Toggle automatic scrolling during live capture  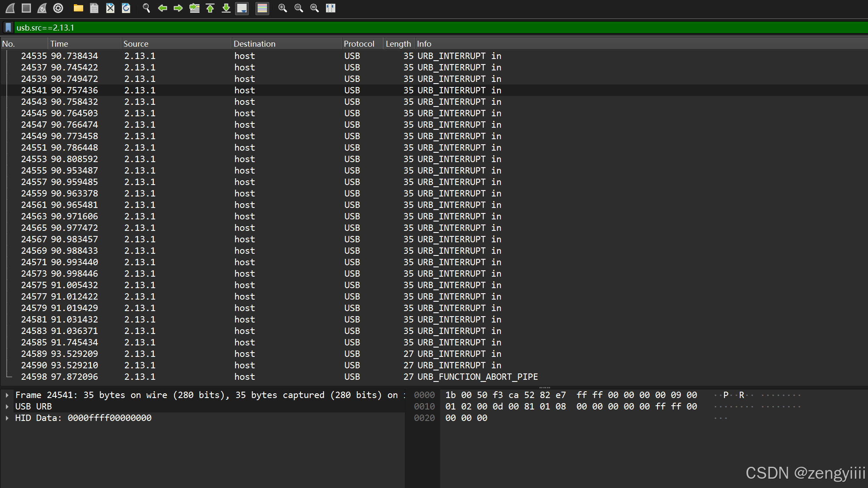242,8
